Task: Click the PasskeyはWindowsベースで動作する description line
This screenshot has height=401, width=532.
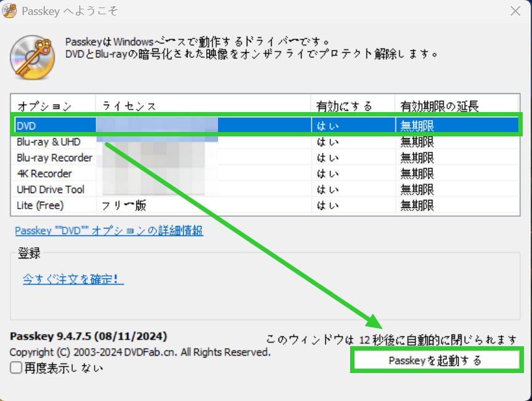Action: (197, 42)
